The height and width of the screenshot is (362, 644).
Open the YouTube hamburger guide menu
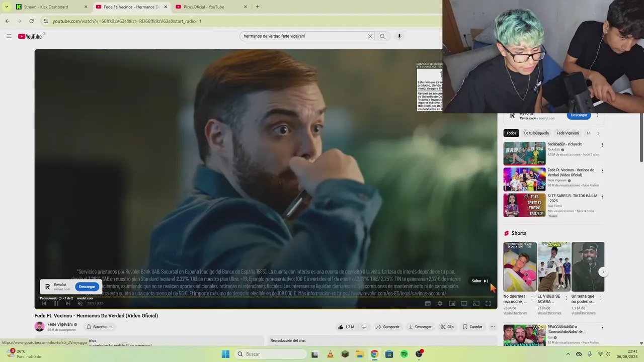pos(9,36)
